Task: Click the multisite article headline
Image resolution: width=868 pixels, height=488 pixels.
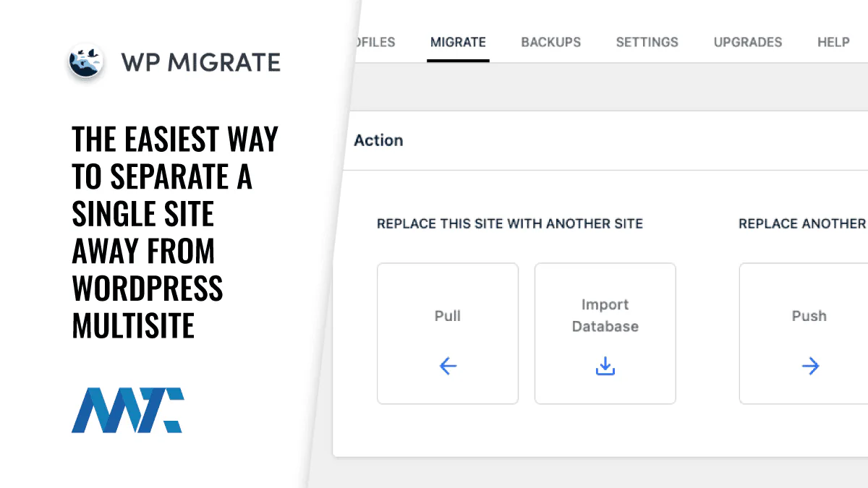Action: coord(175,232)
